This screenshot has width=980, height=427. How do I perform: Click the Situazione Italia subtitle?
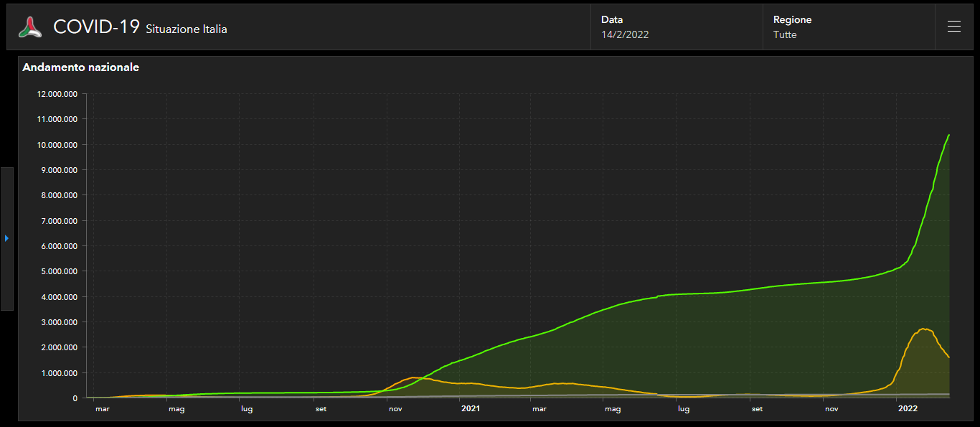coord(187,29)
